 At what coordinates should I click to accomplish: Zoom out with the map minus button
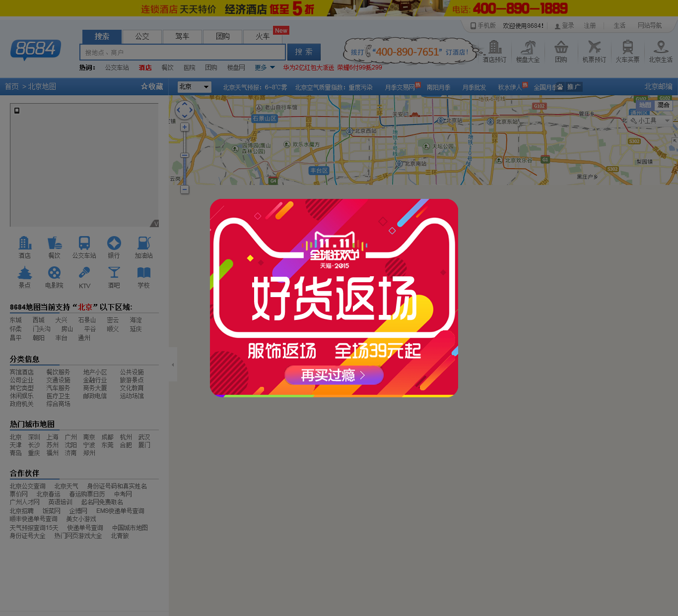pyautogui.click(x=185, y=189)
